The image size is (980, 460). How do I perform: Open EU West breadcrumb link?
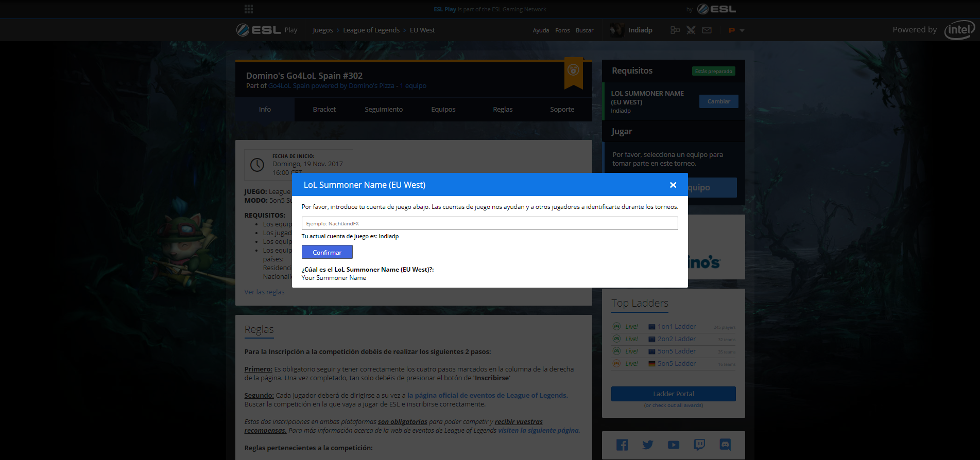point(422,30)
